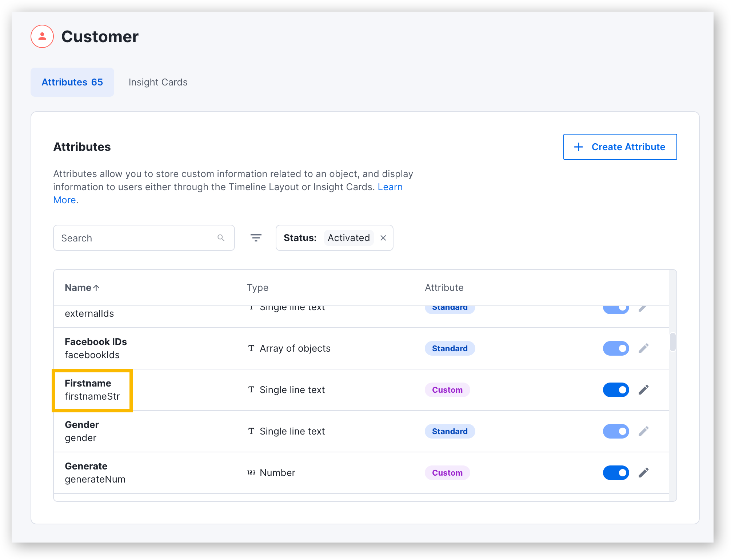Toggle the Gender attribute switch
The width and height of the screenshot is (731, 560).
(616, 431)
